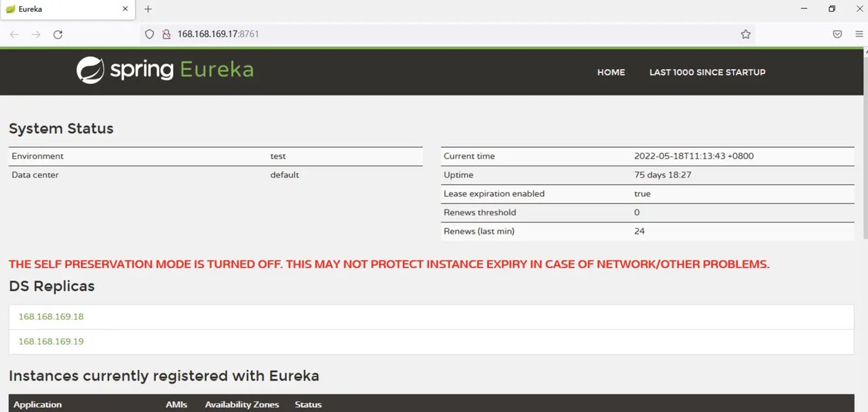This screenshot has width=868, height=412.
Task: Click the reload page icon
Action: (x=58, y=34)
